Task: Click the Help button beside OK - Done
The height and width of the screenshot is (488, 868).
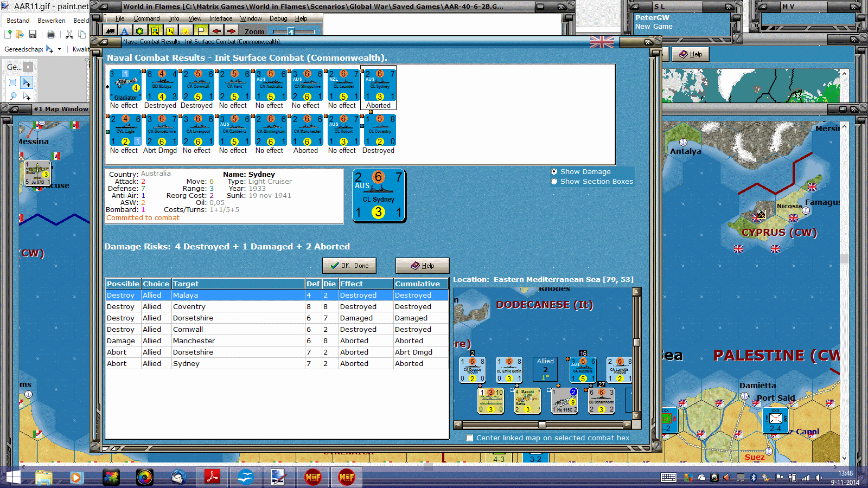Action: [x=423, y=266]
